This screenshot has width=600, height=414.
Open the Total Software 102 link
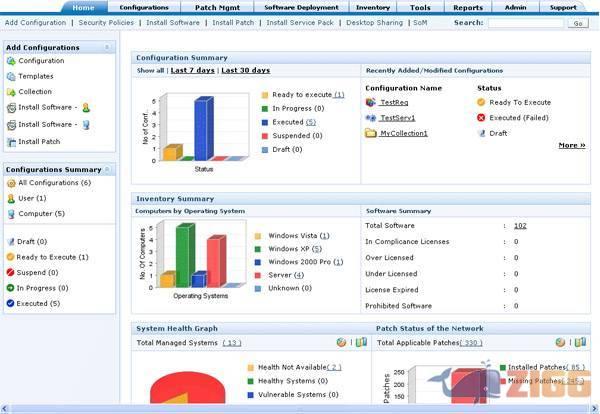coord(520,226)
